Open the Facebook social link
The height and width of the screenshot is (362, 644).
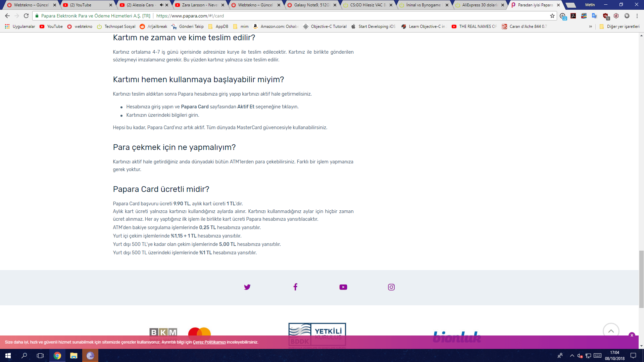[x=295, y=287]
